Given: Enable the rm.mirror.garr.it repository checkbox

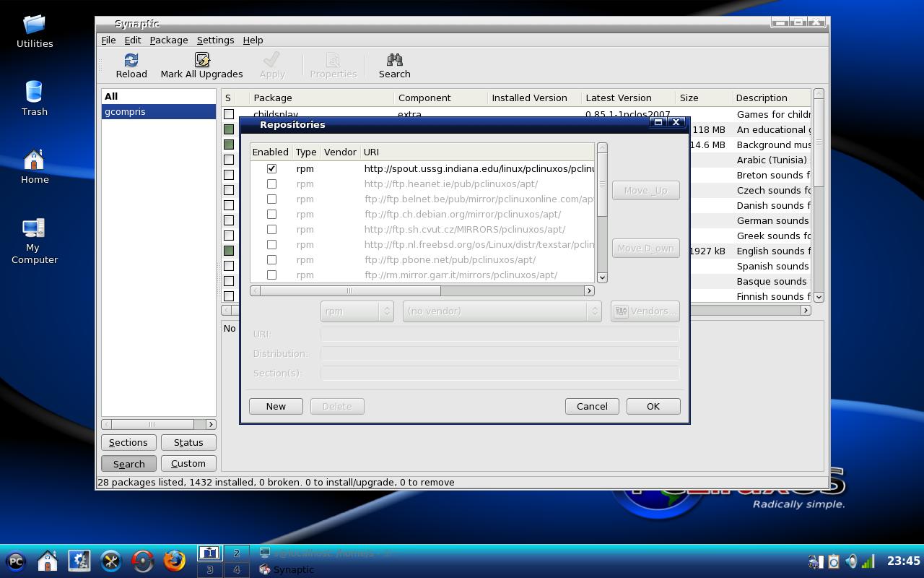Looking at the screenshot, I should click(271, 275).
